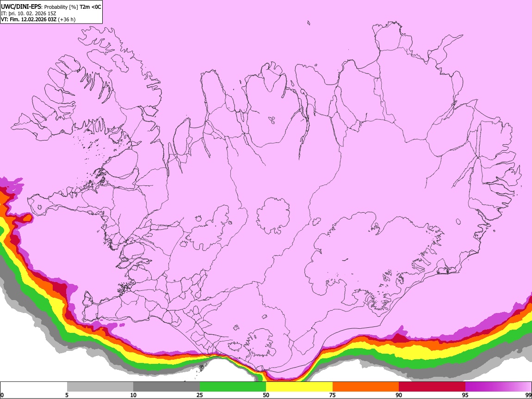Image resolution: width=532 pixels, height=399 pixels.
Task: Click the red 90–95% legend segment
Action: [x=432, y=387]
